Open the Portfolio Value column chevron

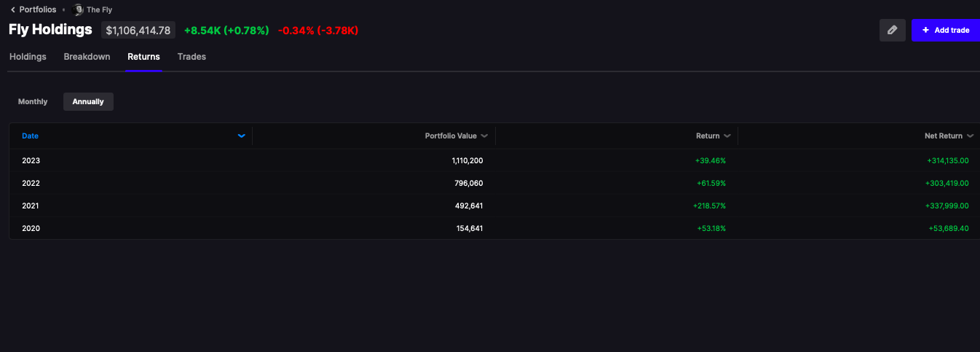tap(484, 136)
